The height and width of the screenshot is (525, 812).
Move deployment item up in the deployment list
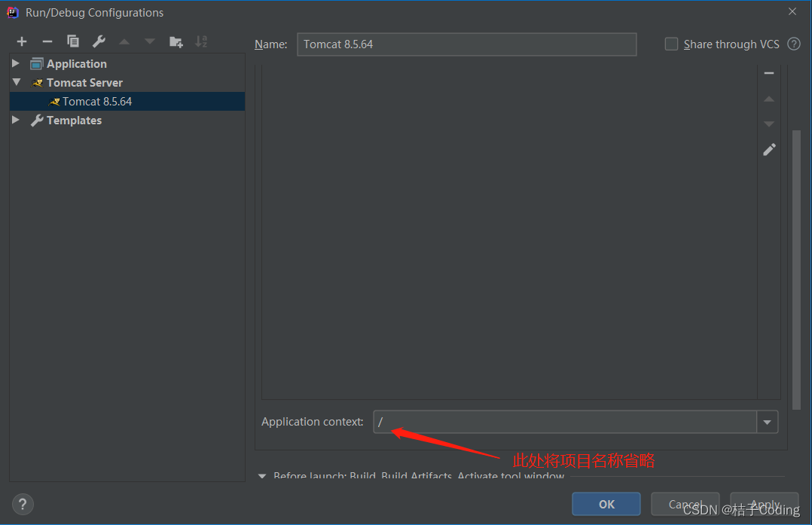point(769,99)
